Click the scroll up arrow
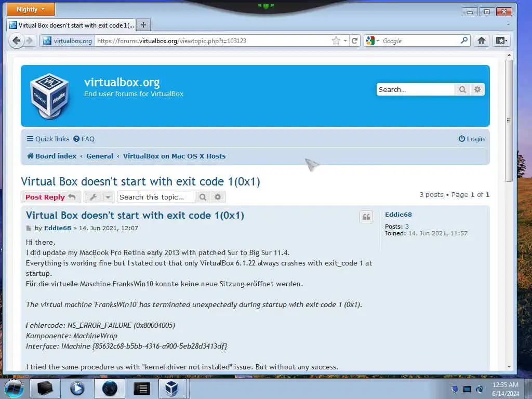 click(x=509, y=56)
